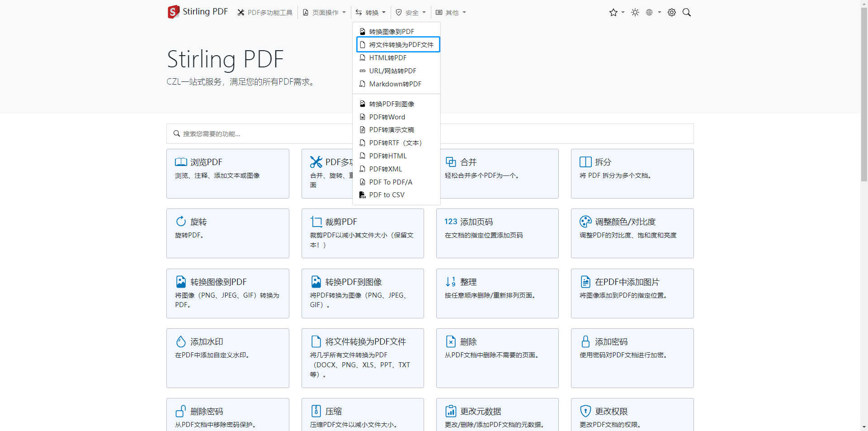Click the Stirling PDF logo icon
Image resolution: width=868 pixels, height=431 pixels.
pyautogui.click(x=174, y=12)
